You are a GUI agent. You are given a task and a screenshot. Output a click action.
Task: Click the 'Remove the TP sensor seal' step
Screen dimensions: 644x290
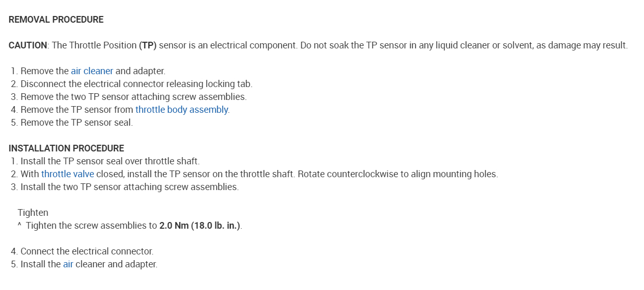pos(76,123)
